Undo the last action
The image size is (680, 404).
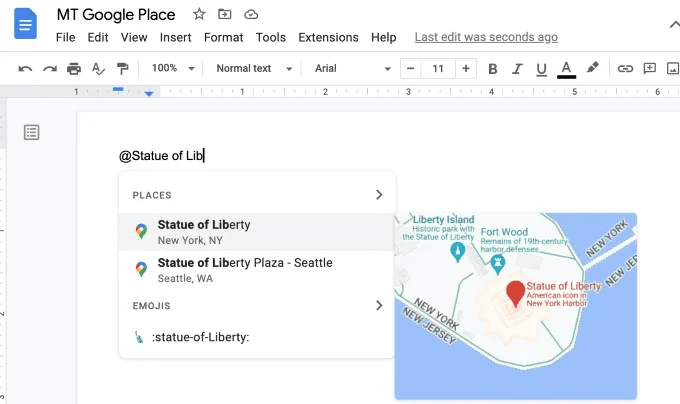pyautogui.click(x=25, y=68)
